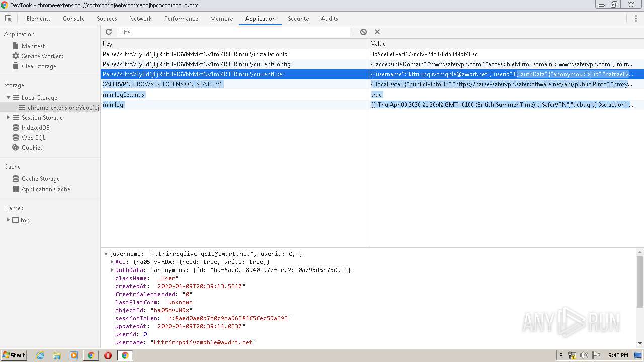Switch to the Audits tab
644x362 pixels.
[330, 18]
